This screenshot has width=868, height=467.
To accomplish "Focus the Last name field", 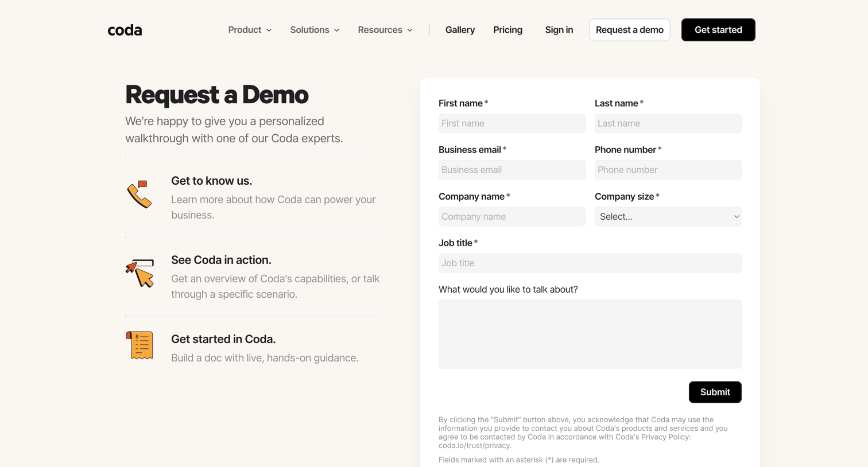I will [x=668, y=123].
